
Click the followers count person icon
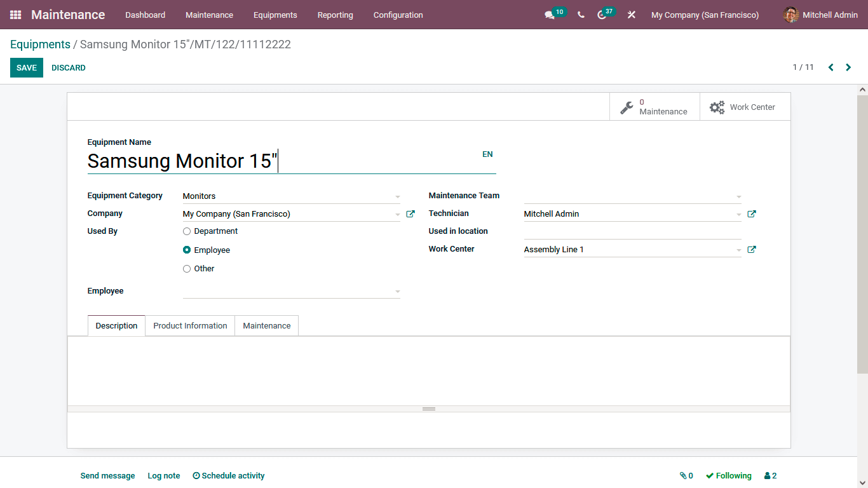click(x=770, y=475)
